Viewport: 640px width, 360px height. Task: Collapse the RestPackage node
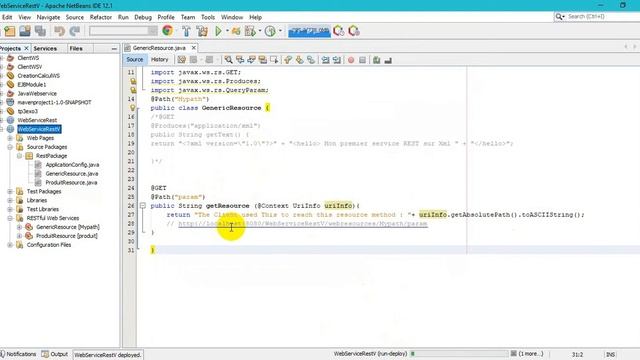19,156
